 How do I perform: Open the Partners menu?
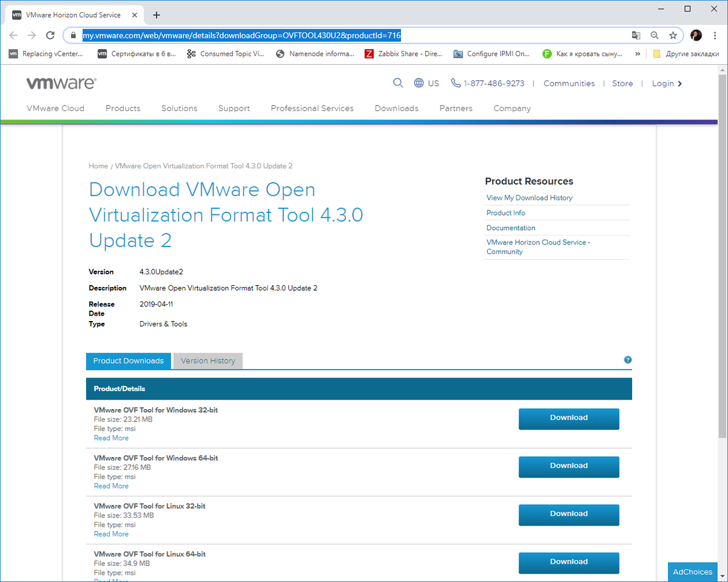(456, 108)
